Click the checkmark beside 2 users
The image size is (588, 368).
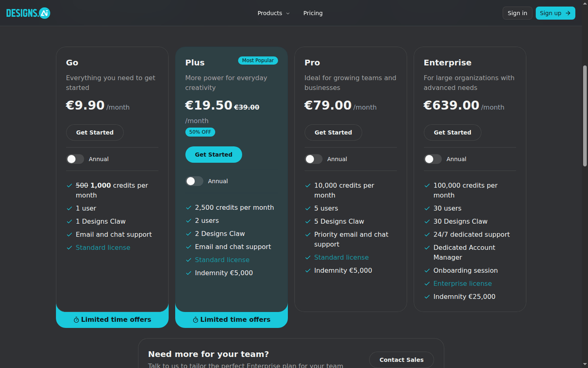point(188,221)
